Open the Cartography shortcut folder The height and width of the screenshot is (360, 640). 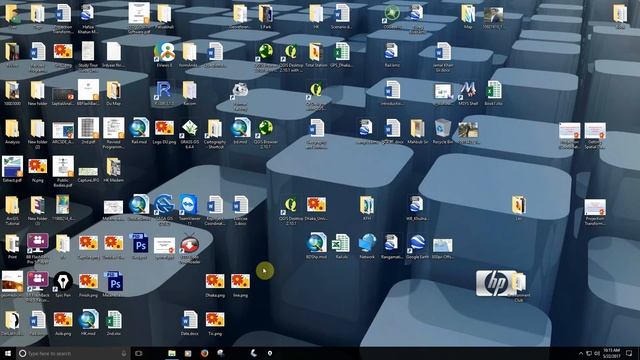(215, 129)
